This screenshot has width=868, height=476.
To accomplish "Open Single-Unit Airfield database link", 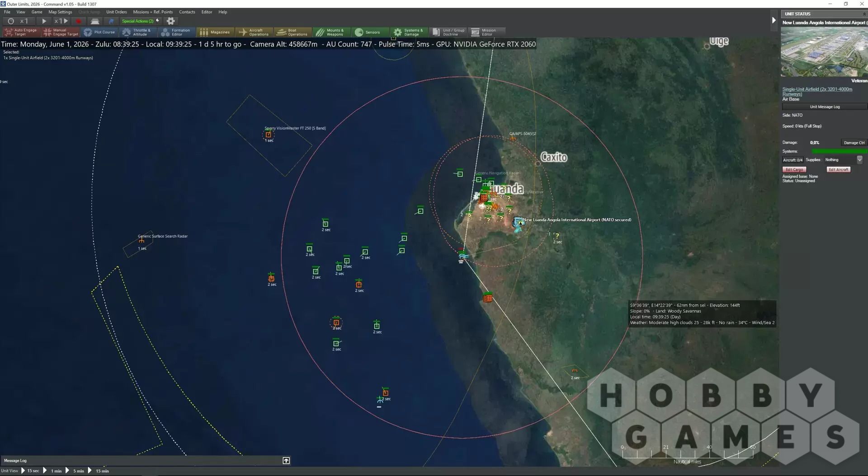I will (x=817, y=91).
